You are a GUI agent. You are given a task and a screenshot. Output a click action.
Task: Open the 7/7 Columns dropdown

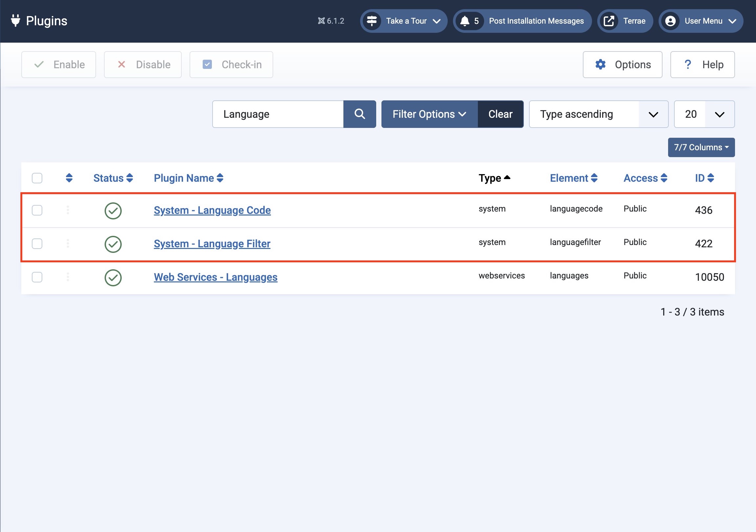701,147
